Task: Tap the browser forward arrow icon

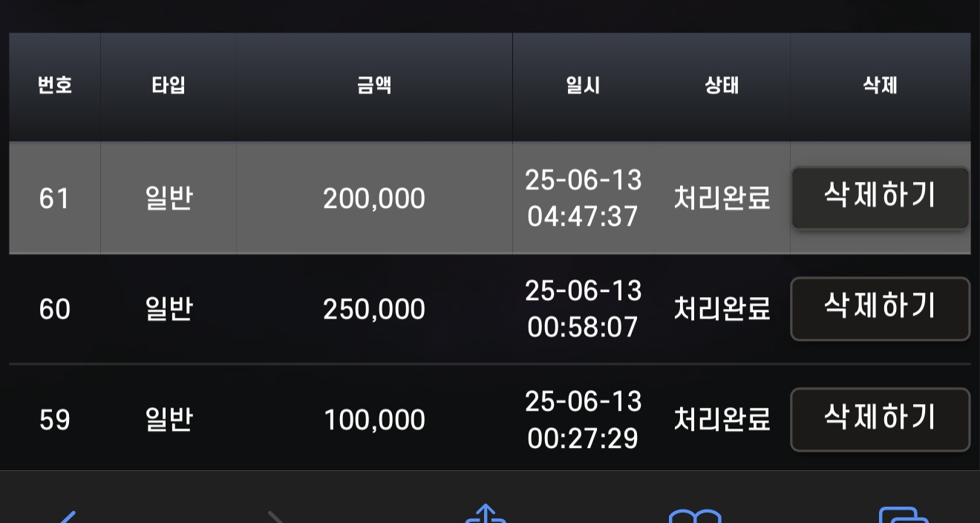Action: tap(275, 516)
